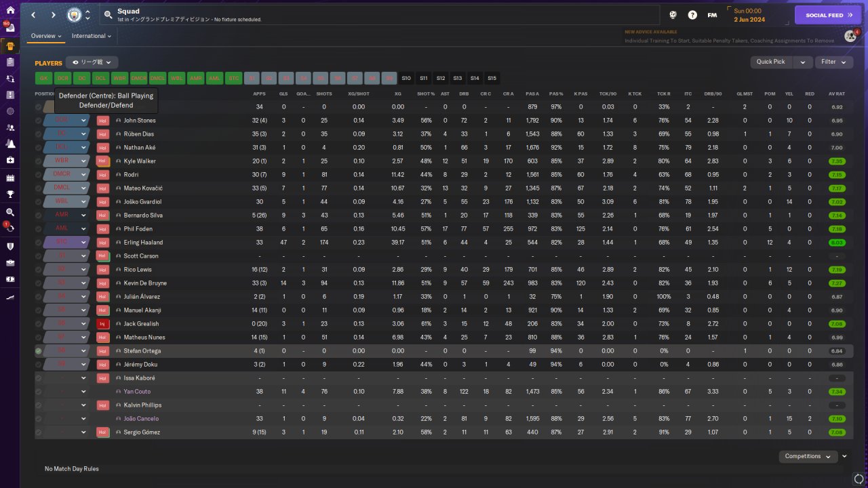Viewport: 868px width, 488px height.
Task: Go back with the left arrow
Action: [x=33, y=15]
